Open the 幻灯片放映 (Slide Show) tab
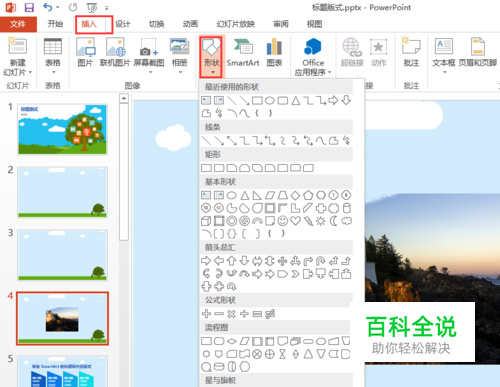Screen dimensions: 500x387 [236, 24]
